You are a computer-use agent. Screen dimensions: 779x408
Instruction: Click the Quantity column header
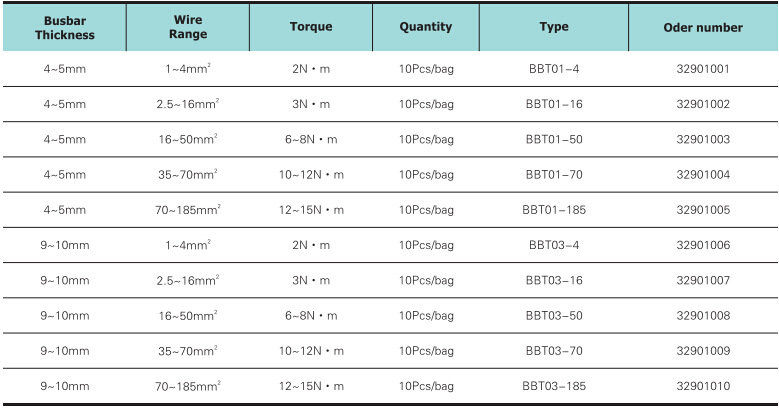click(426, 27)
